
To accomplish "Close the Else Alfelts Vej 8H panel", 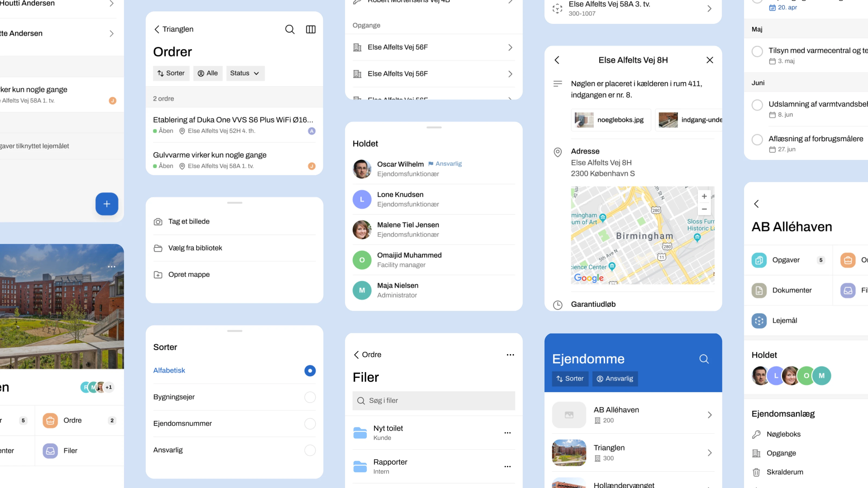I will (x=710, y=60).
